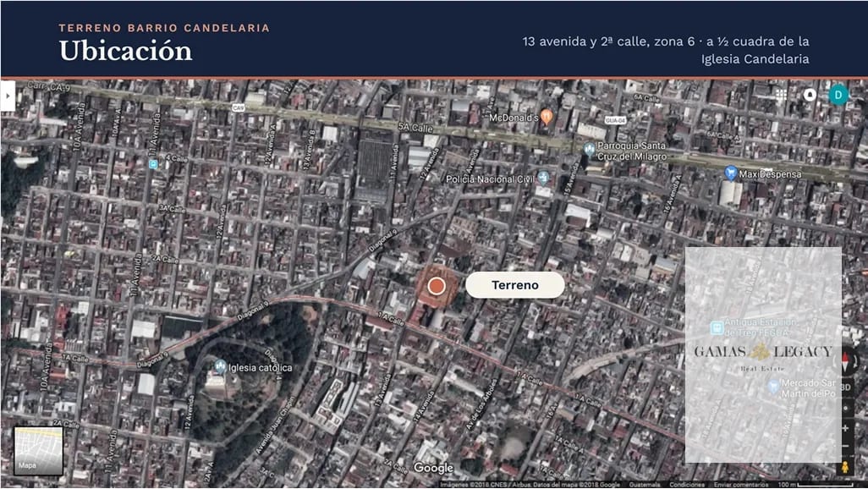The height and width of the screenshot is (489, 868).
Task: Select the Parroquia Santa Cruz del Milagro marker
Action: (590, 148)
